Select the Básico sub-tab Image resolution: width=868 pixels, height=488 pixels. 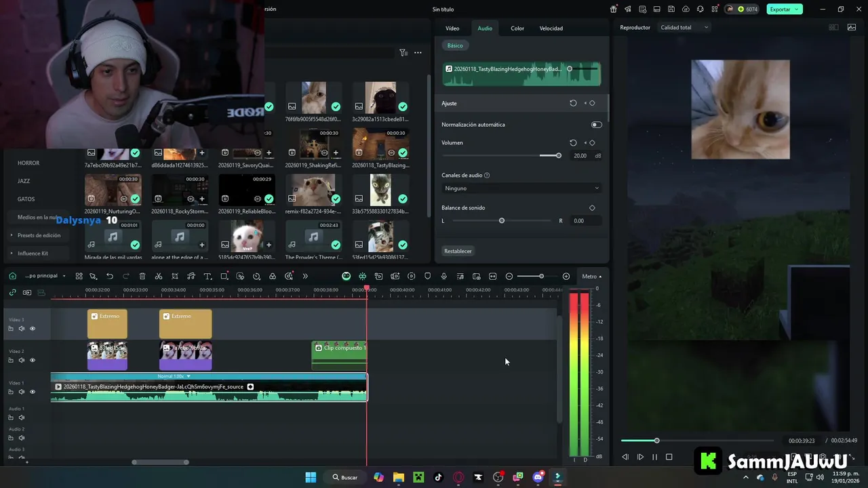(x=455, y=45)
